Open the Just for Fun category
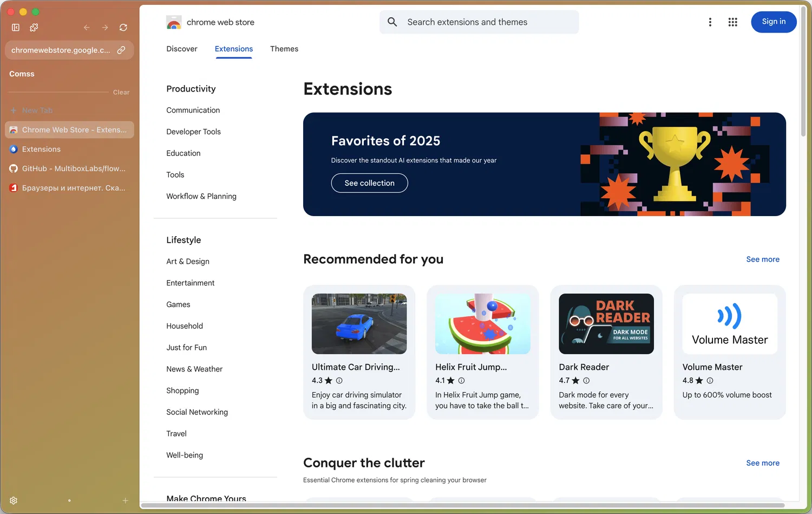This screenshot has width=812, height=514. point(187,348)
